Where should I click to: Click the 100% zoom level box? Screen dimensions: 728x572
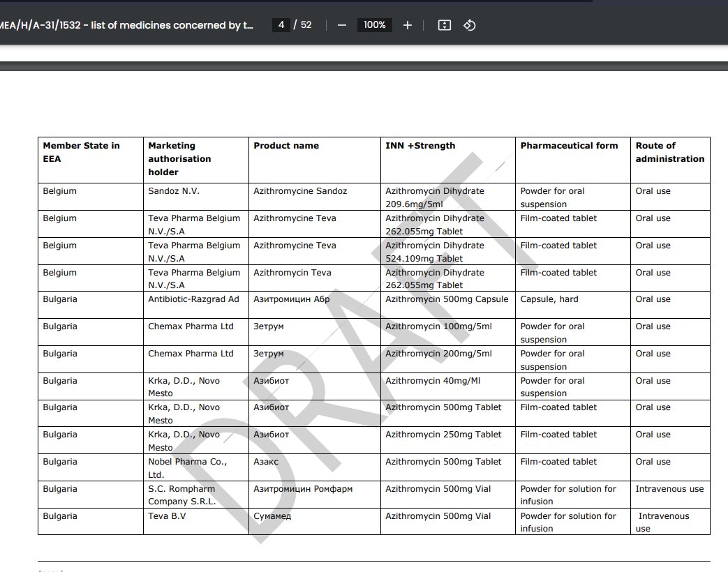(x=375, y=25)
